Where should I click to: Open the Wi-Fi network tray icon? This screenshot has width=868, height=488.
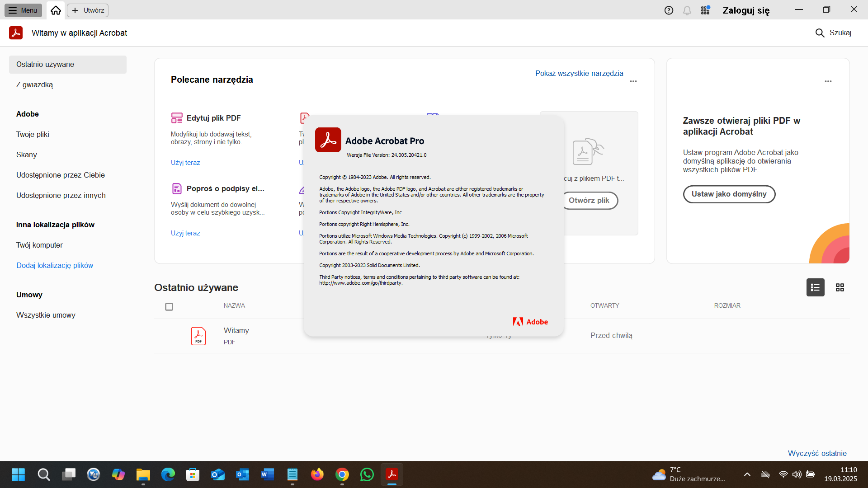pos(783,474)
